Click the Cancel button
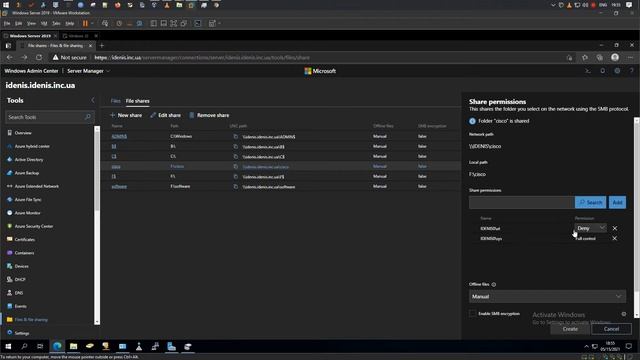Image resolution: width=640 pixels, height=360 pixels. (611, 329)
